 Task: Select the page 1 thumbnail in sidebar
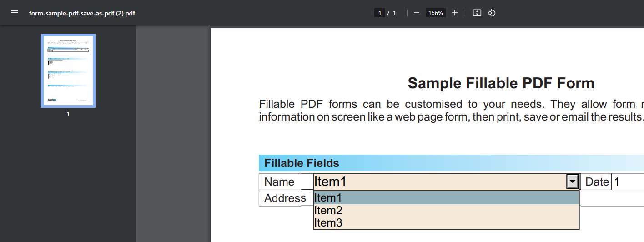click(68, 71)
